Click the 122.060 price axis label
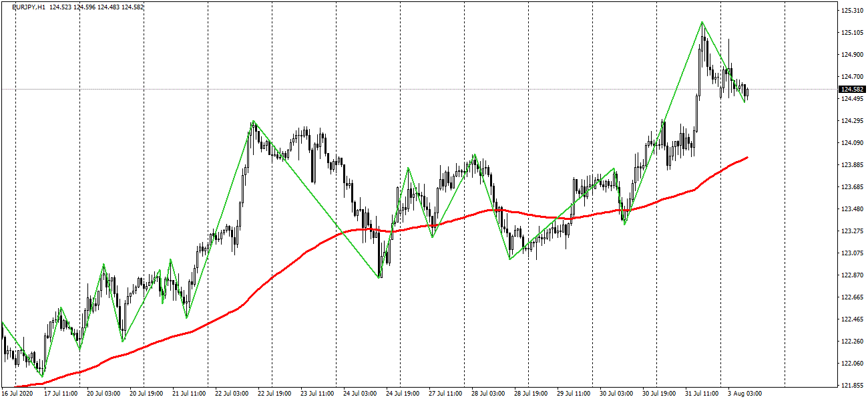The width and height of the screenshot is (868, 401). pyautogui.click(x=853, y=364)
